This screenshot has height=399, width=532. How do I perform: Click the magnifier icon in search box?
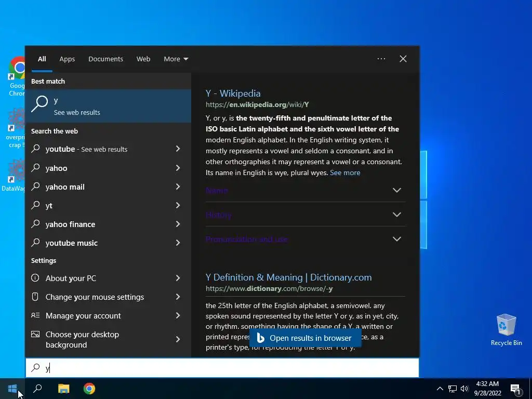click(x=36, y=367)
